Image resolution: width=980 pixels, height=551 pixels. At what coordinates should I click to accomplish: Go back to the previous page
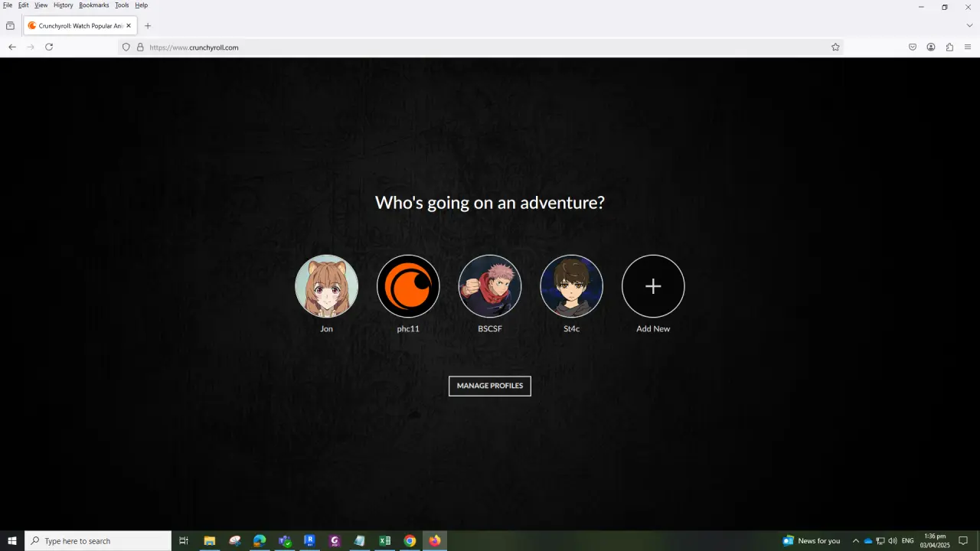tap(12, 47)
